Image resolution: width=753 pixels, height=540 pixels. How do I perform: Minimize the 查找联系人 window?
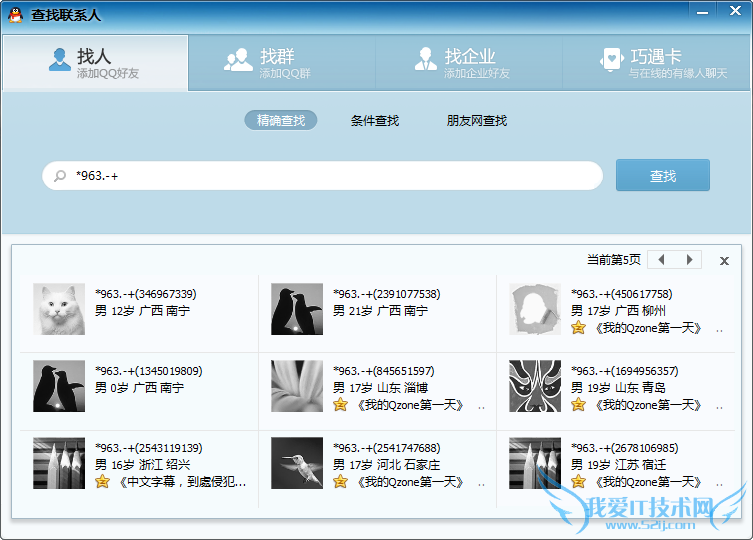click(x=703, y=12)
